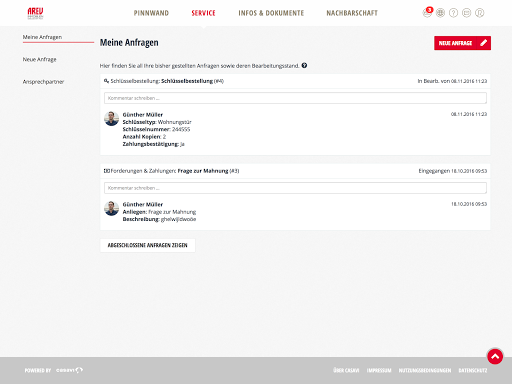Open Nutzungsbedingungen footer link
Screen dimensions: 512x384
click(x=425, y=370)
